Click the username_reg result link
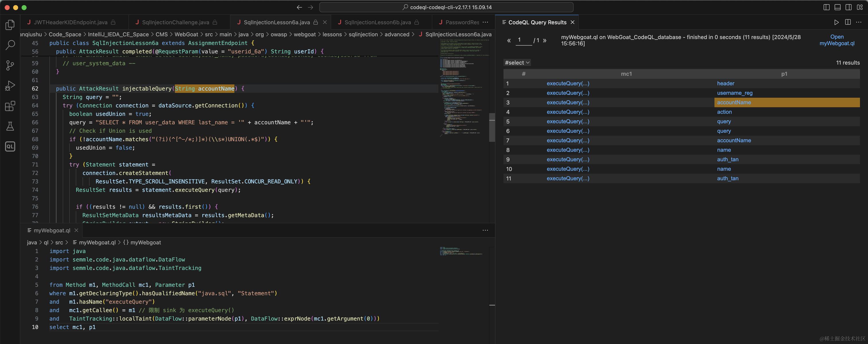This screenshot has height=344, width=868. point(735,93)
